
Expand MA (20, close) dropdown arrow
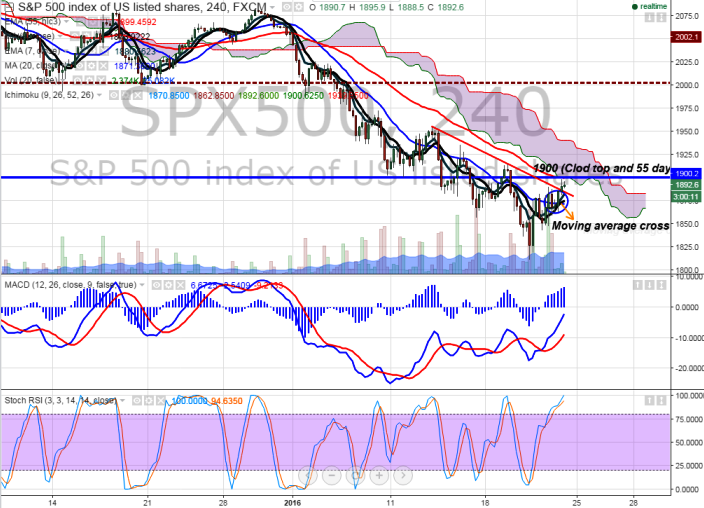click(x=66, y=66)
